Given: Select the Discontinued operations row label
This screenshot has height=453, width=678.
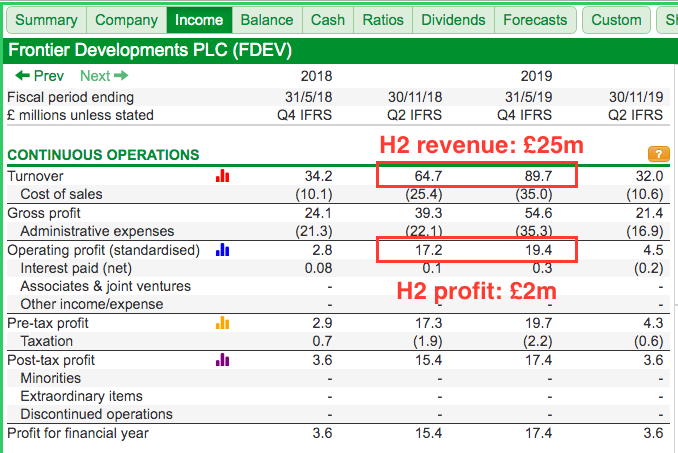Looking at the screenshot, I should 96,415.
